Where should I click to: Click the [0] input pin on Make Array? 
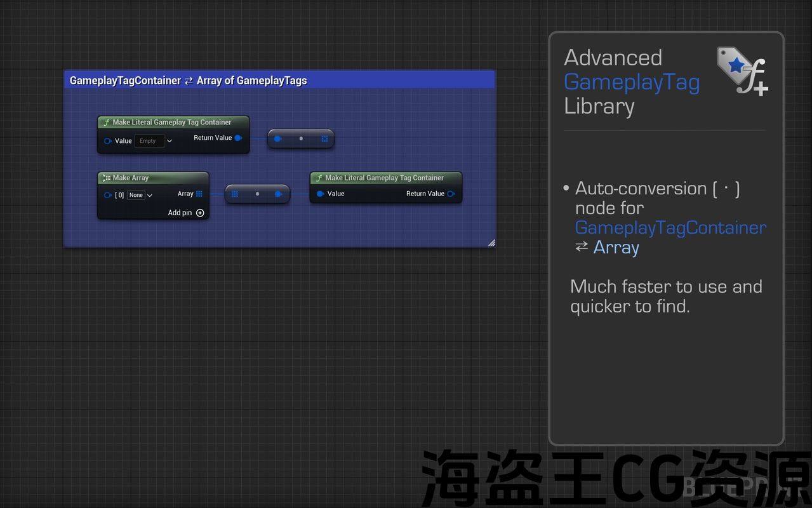(x=108, y=195)
